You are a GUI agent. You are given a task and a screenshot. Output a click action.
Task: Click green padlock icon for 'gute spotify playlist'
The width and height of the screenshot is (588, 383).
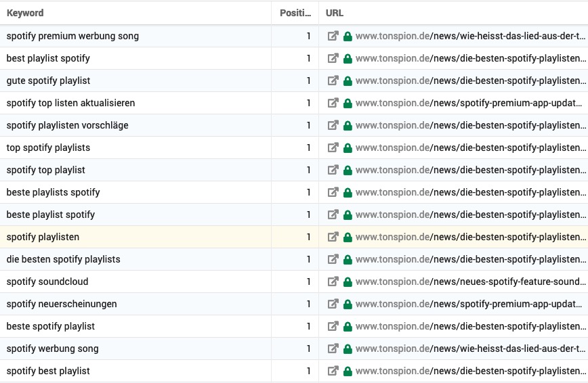(x=348, y=81)
